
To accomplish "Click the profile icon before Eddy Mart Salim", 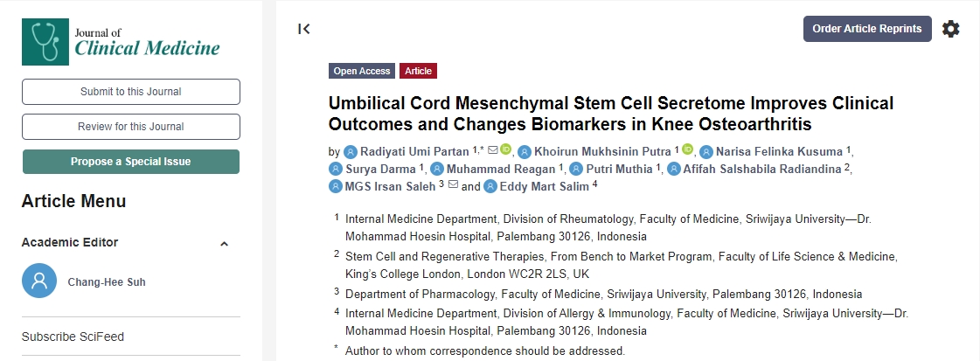I will coord(490,186).
